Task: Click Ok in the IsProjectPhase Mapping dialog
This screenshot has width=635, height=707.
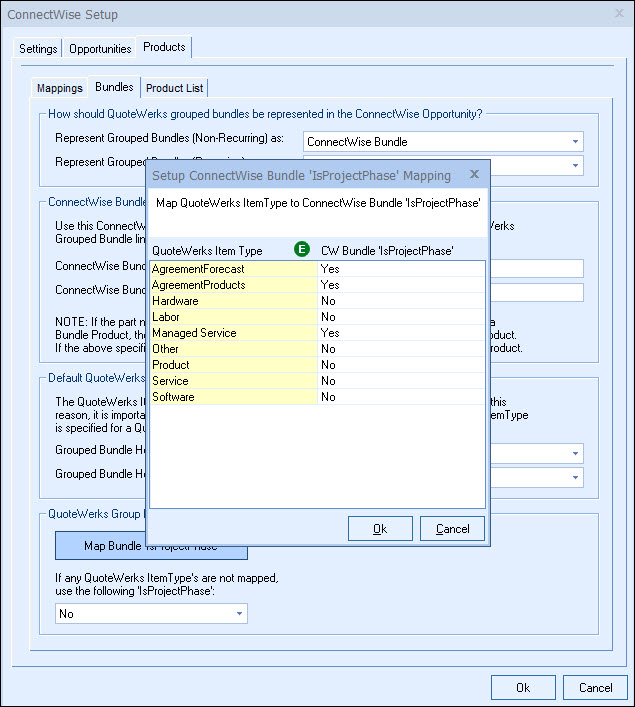Action: [380, 528]
